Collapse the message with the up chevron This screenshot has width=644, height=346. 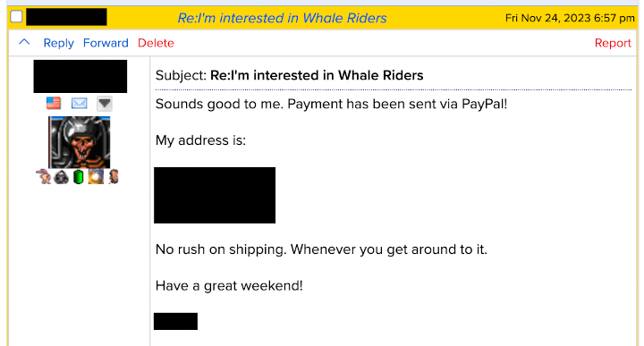tap(25, 42)
